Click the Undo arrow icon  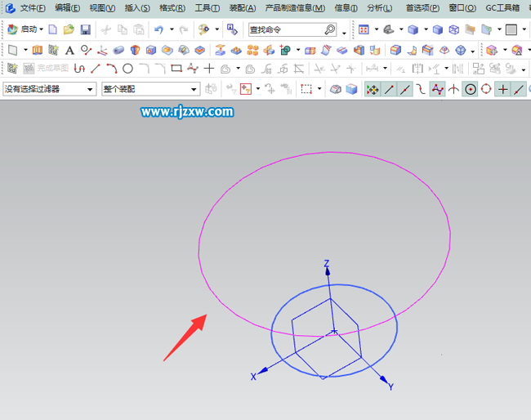(x=158, y=29)
